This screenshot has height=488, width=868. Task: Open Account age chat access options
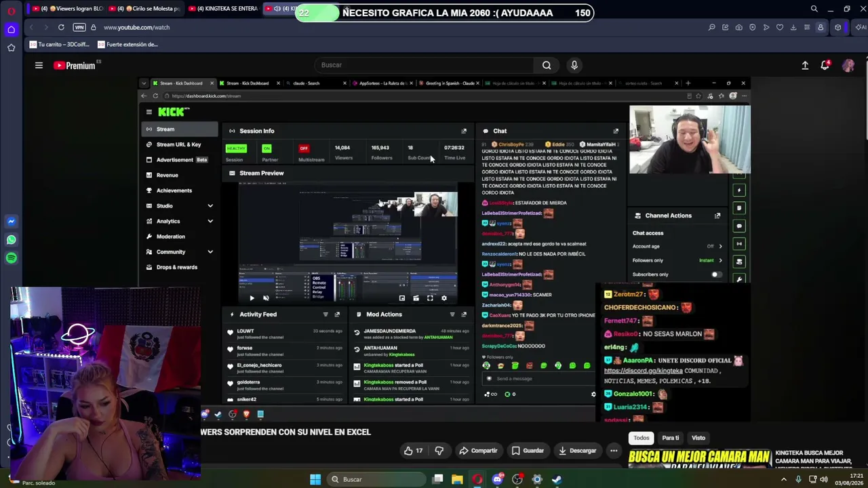pos(720,246)
